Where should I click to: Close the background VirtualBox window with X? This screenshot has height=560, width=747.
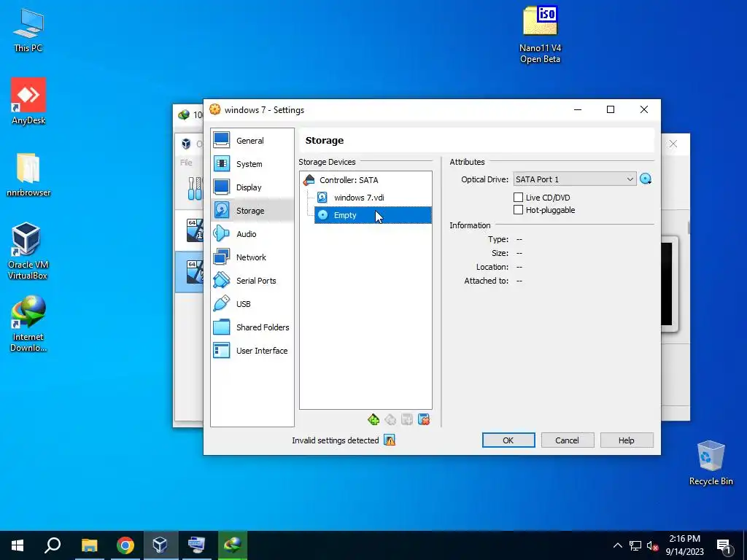tap(673, 144)
